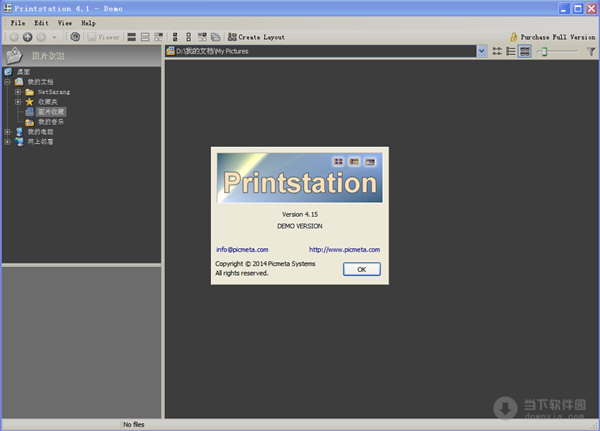This screenshot has height=431, width=600.
Task: Select the highlighted 图片收藏 folder
Action: [x=51, y=112]
